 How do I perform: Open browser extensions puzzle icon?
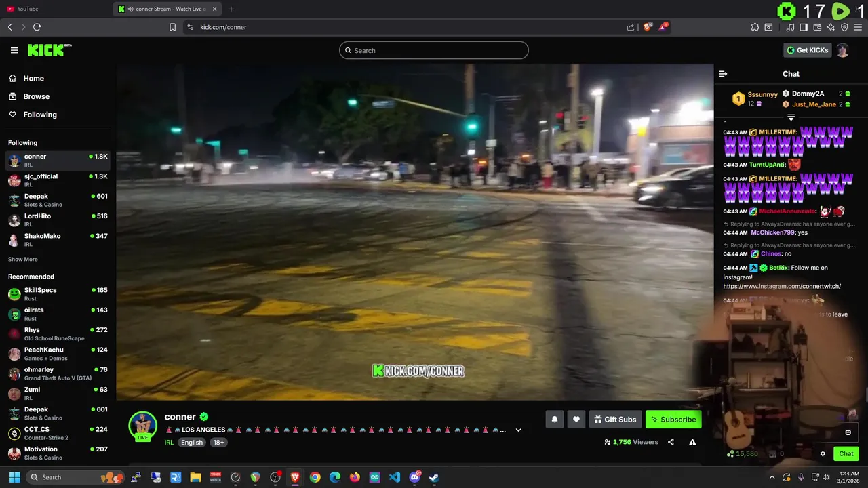[x=755, y=27]
